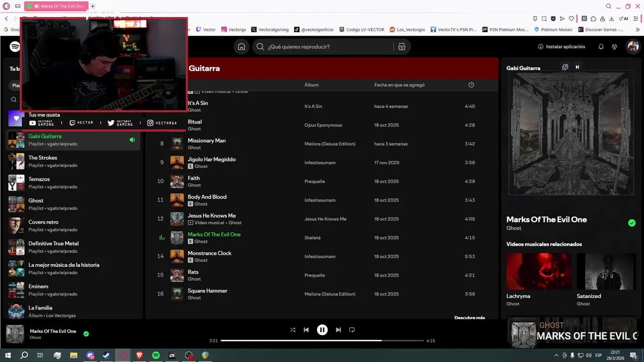
Task: Toggle repeat mode in the player
Action: pos(352,330)
